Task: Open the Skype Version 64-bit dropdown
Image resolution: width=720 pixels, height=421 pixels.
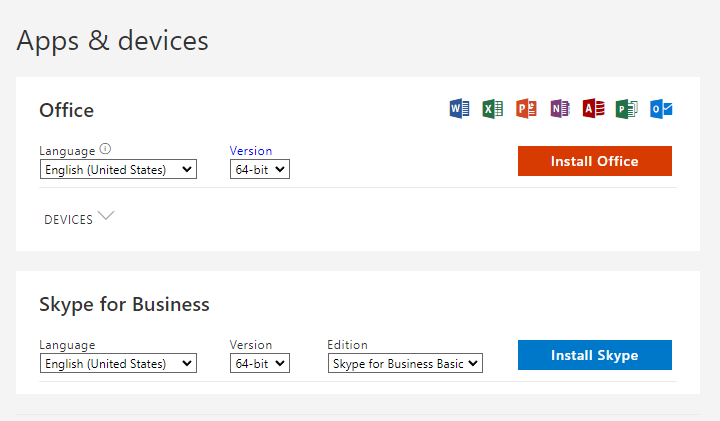Action: [260, 363]
